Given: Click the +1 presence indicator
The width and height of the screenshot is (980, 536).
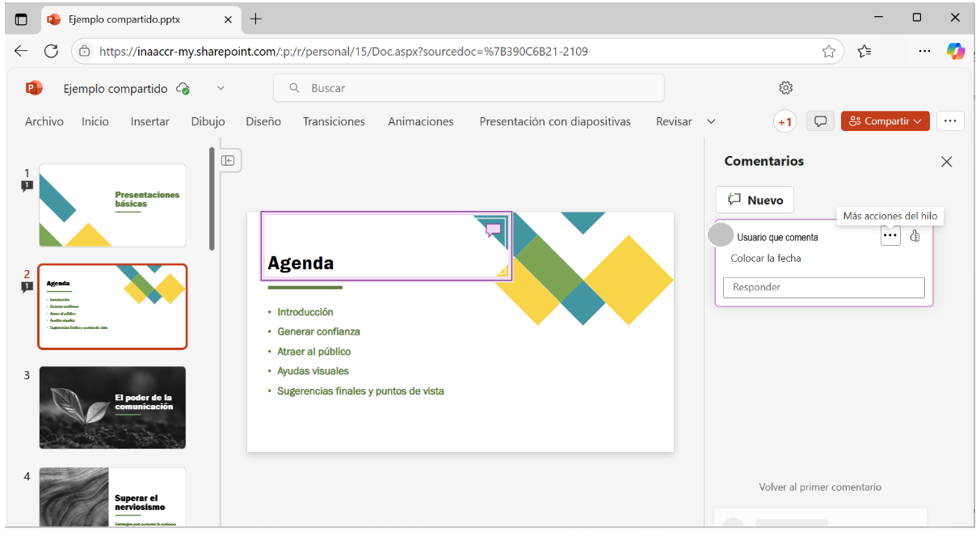Looking at the screenshot, I should click(x=784, y=121).
